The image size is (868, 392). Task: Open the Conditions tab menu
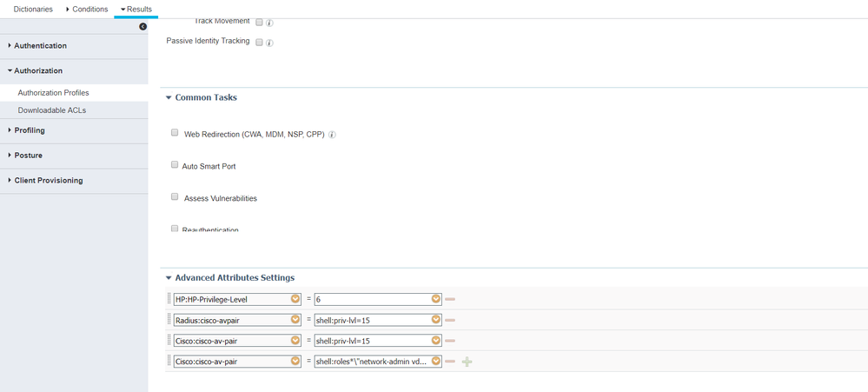(87, 9)
